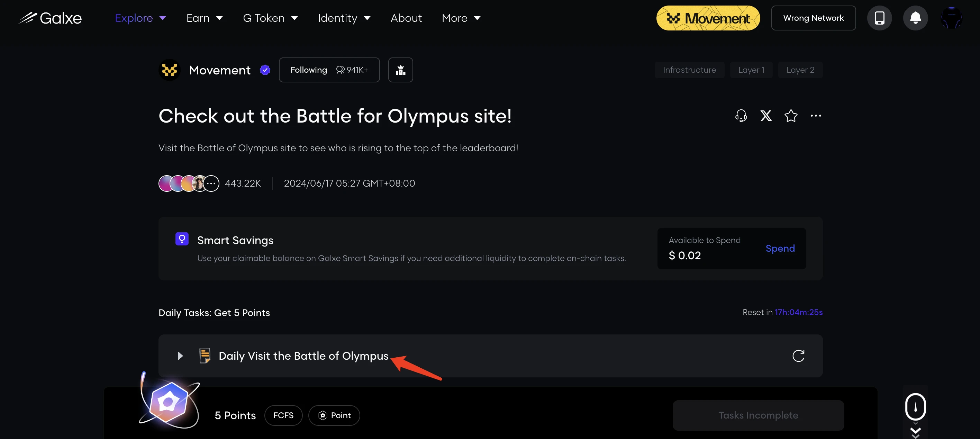Viewport: 980px width, 439px height.
Task: Click Spend on Smart Savings balance
Action: pos(780,248)
